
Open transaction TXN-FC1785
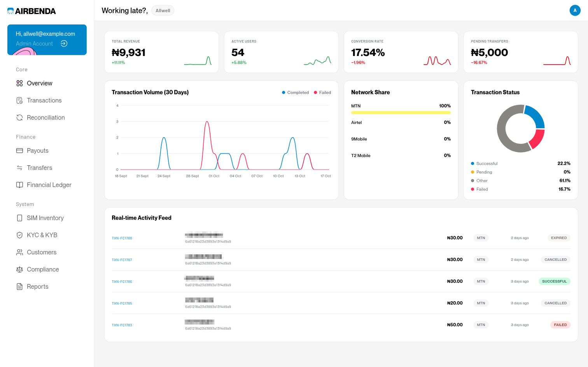pyautogui.click(x=122, y=303)
